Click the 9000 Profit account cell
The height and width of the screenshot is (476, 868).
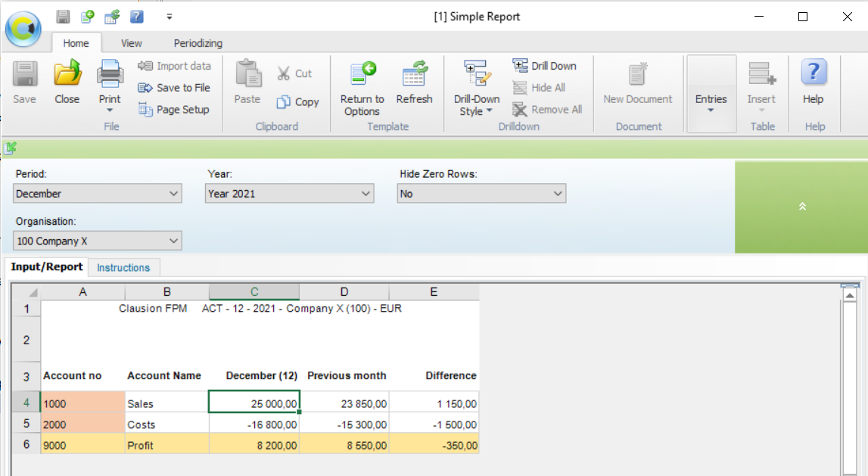(82, 444)
